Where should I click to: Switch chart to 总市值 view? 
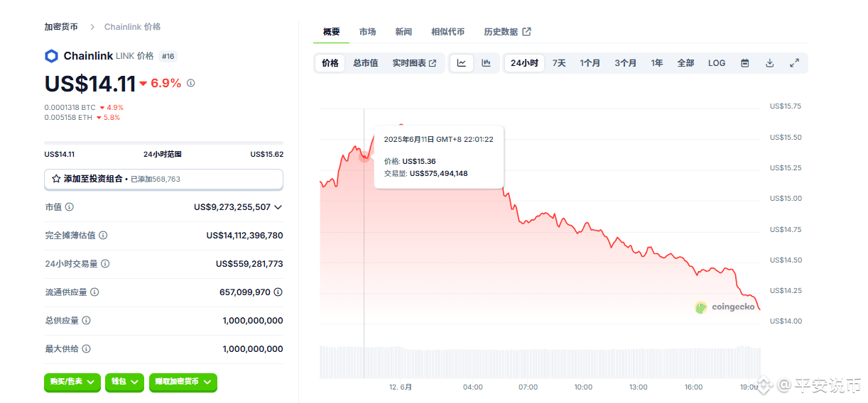tap(365, 63)
